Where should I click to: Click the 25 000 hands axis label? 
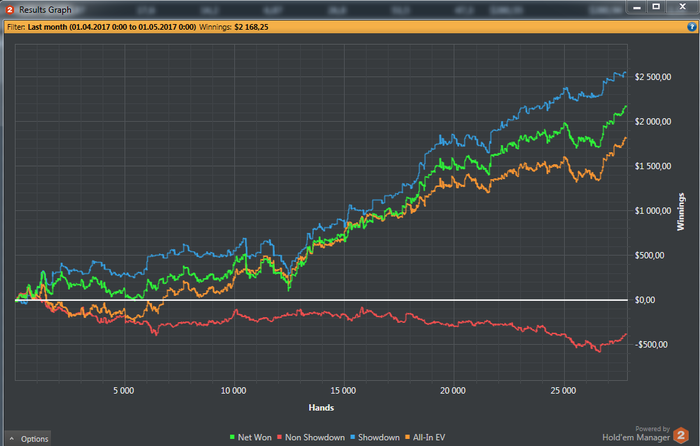coord(563,391)
